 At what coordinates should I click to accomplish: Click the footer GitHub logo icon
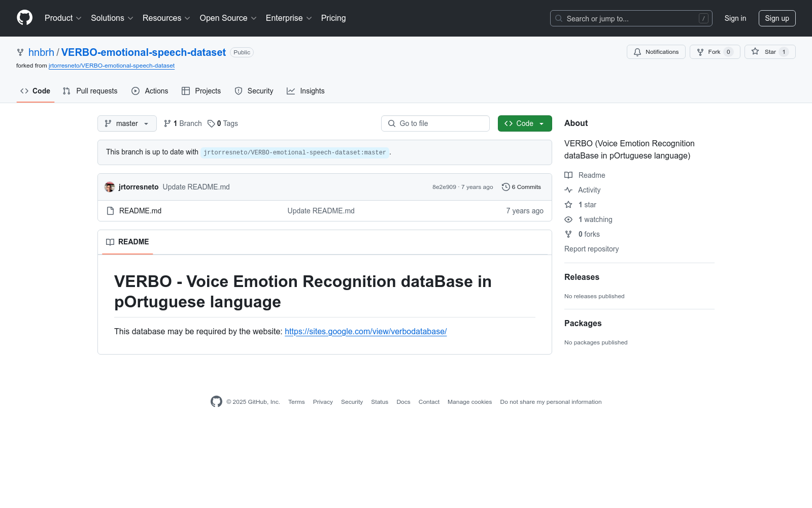click(216, 402)
